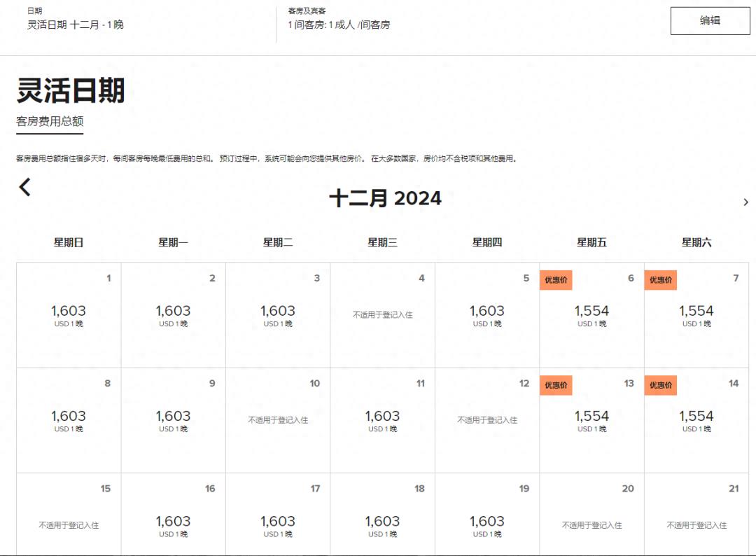Click the 优惠价 badge on December 13

click(556, 385)
